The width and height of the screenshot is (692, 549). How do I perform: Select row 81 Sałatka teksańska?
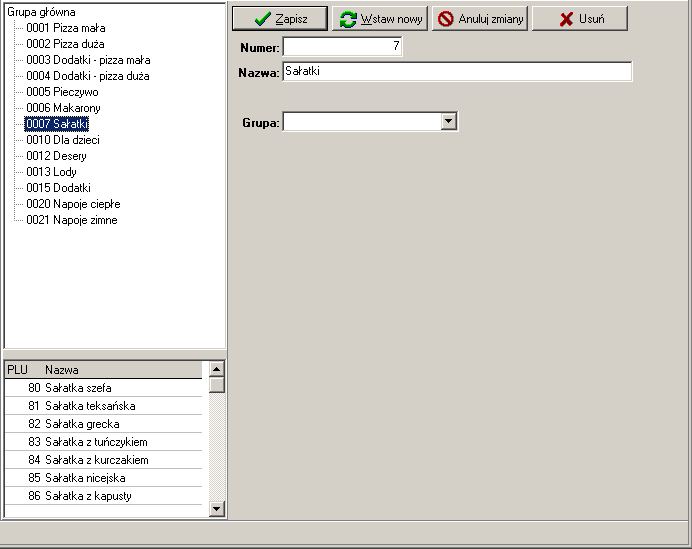click(103, 406)
